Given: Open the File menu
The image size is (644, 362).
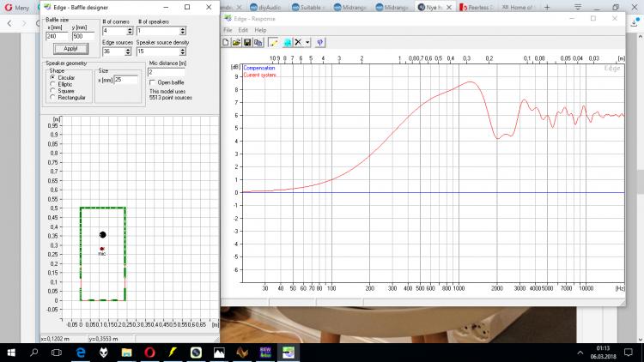Looking at the screenshot, I should click(x=228, y=30).
